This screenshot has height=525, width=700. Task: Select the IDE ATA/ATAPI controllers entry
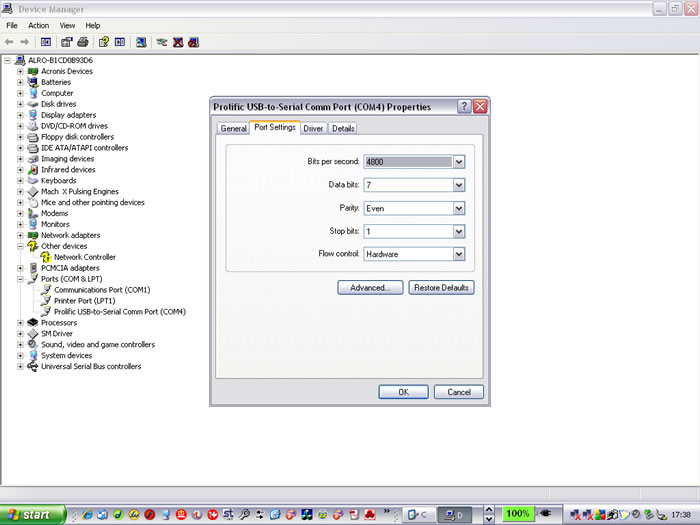pyautogui.click(x=84, y=148)
